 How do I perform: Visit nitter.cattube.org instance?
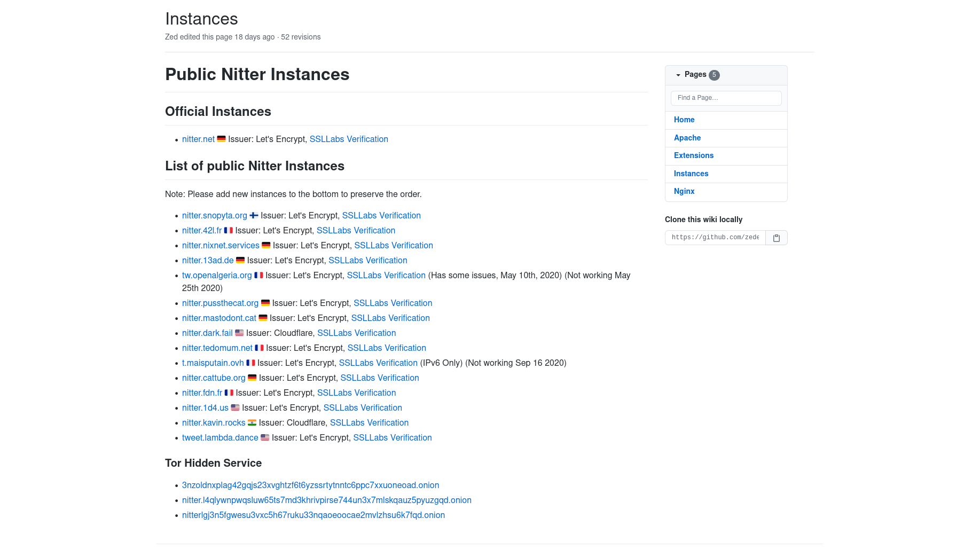pyautogui.click(x=214, y=378)
